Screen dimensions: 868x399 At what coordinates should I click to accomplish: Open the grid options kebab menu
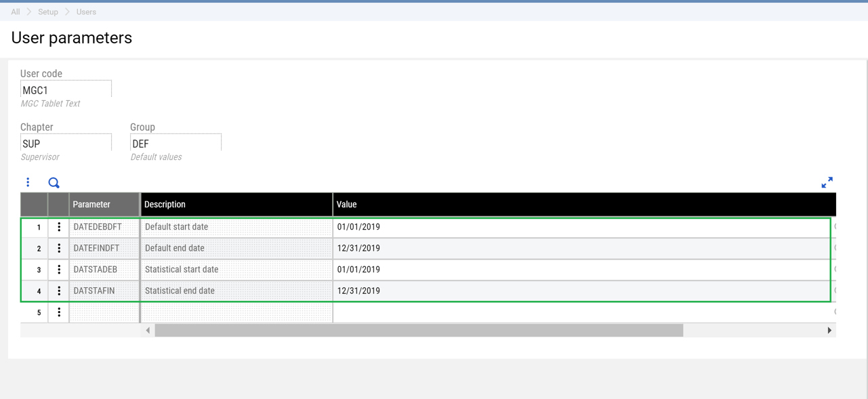tap(28, 182)
